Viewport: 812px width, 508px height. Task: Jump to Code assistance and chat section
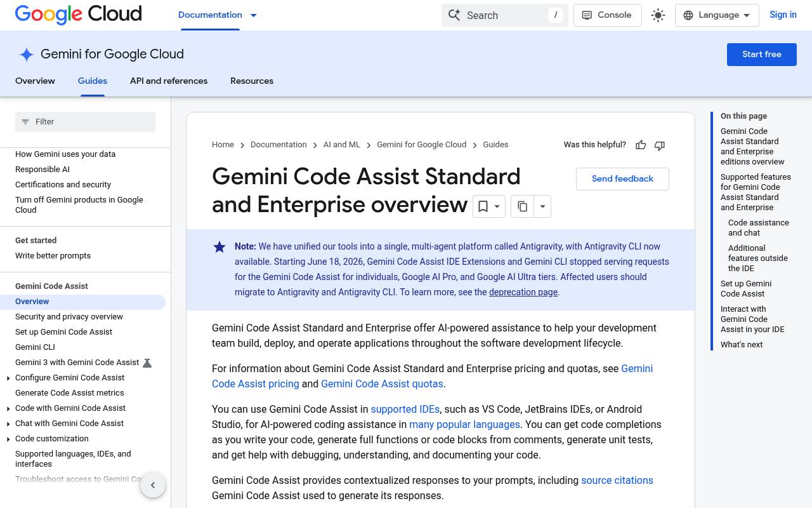[x=759, y=228]
